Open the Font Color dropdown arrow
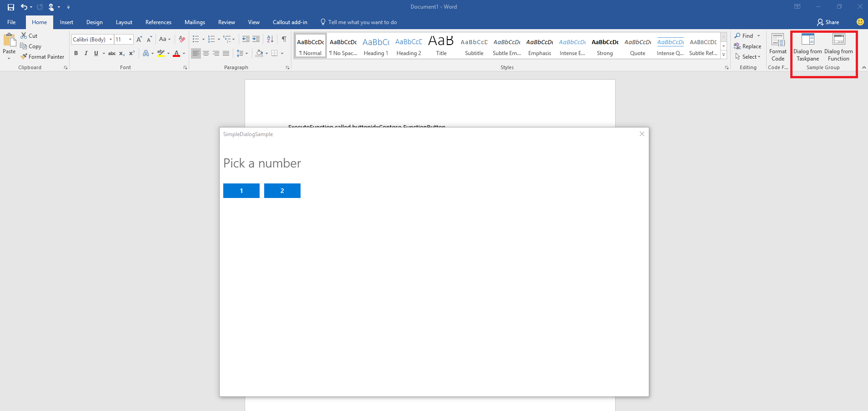 coord(183,53)
